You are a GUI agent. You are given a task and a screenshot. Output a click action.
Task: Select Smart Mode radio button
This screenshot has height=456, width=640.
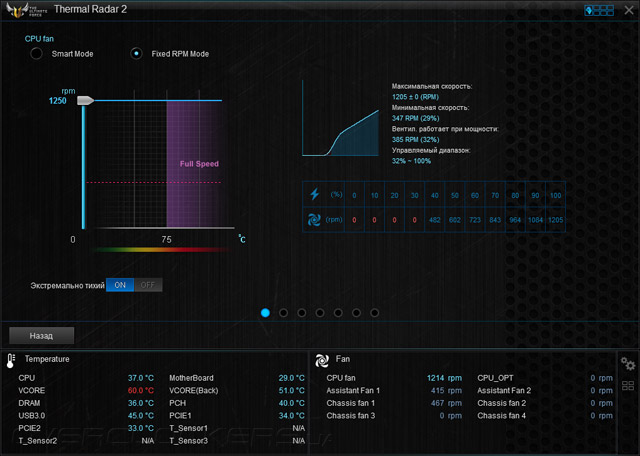tap(36, 53)
